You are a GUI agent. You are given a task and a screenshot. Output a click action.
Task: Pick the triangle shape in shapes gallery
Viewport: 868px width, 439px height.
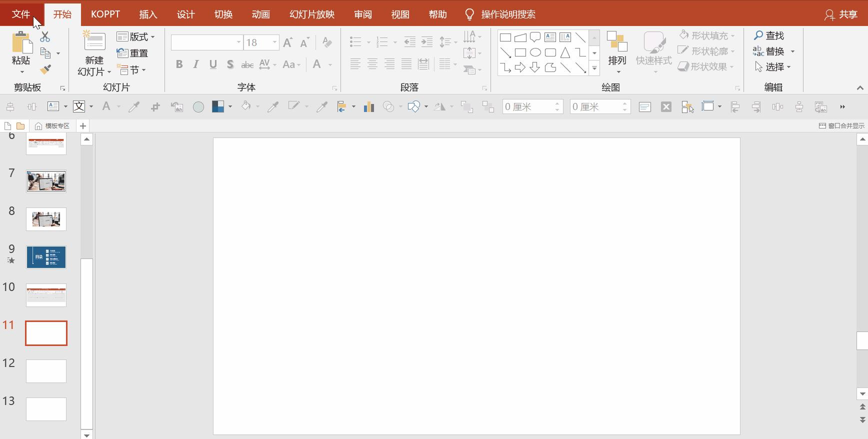(x=565, y=52)
